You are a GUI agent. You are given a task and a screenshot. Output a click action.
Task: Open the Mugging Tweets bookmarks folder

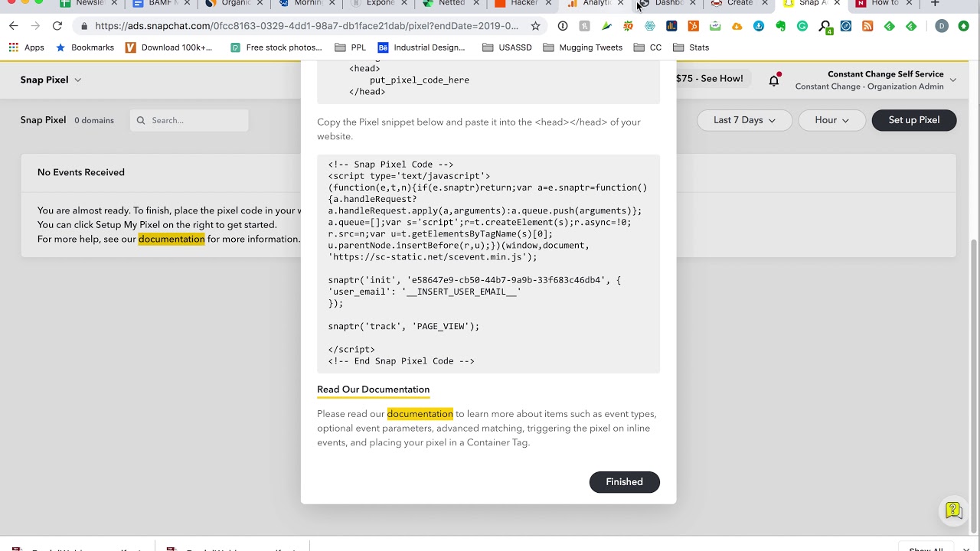[x=583, y=47]
